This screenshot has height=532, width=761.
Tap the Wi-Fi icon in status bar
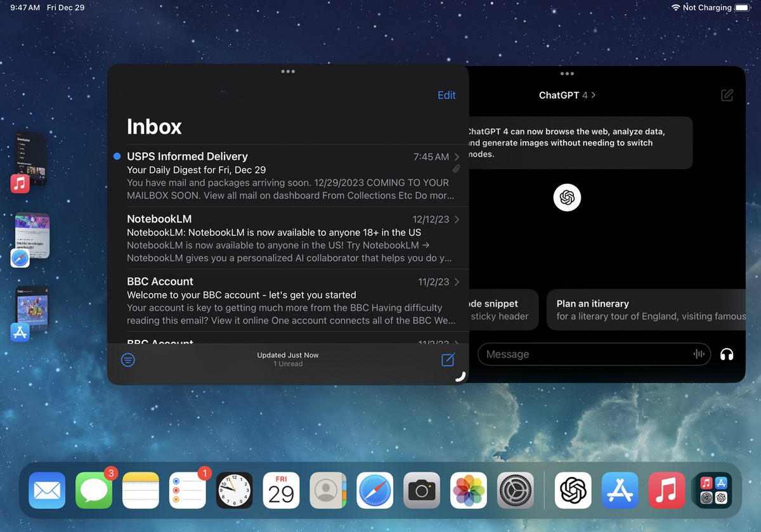[675, 8]
